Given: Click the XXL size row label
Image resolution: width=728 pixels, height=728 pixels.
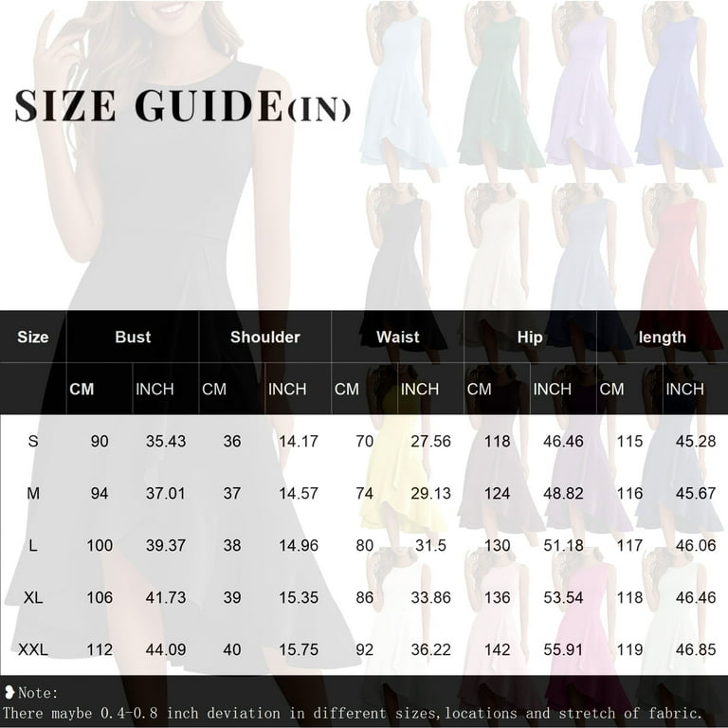Looking at the screenshot, I should [33, 649].
